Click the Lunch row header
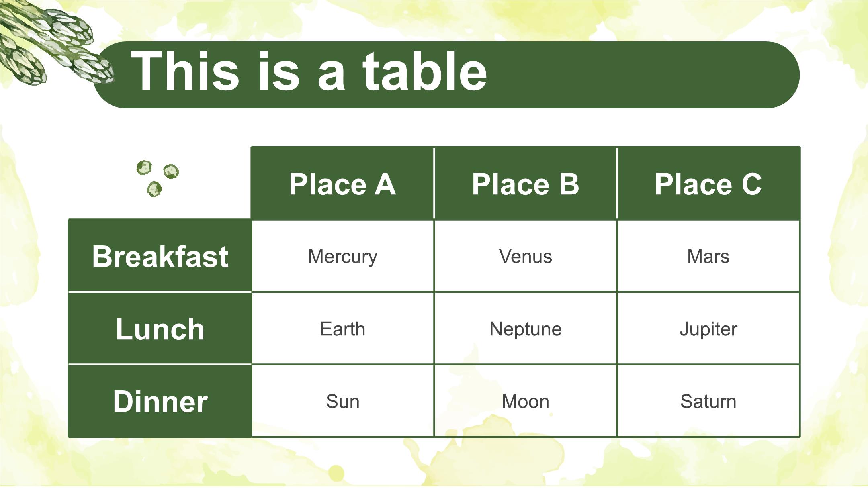Image resolution: width=868 pixels, height=488 pixels. pyautogui.click(x=160, y=329)
